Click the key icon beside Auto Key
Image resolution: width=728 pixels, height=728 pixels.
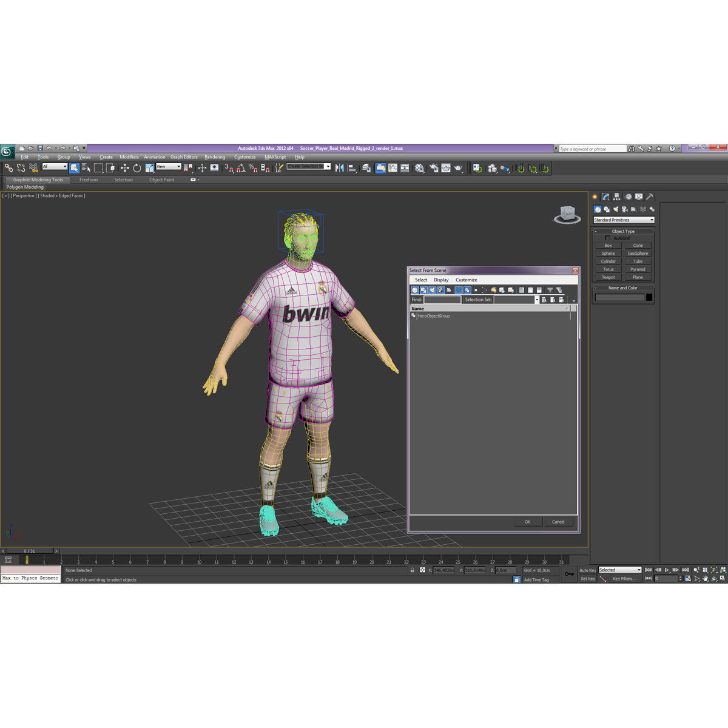point(569,574)
